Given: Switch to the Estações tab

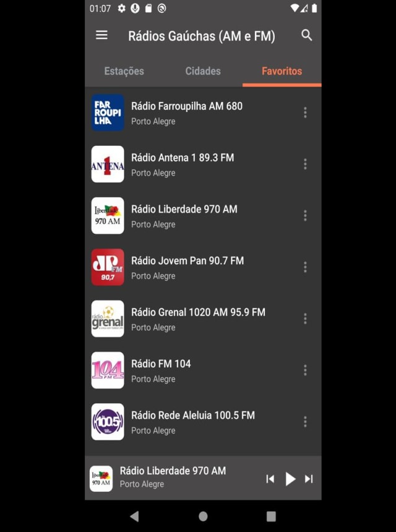Looking at the screenshot, I should [124, 71].
